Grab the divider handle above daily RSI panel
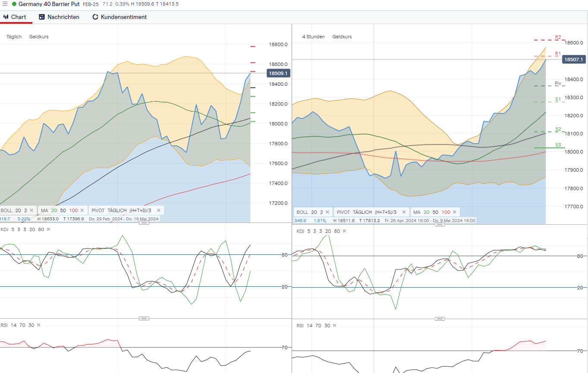Screen dimensions: 588x373 [144, 318]
